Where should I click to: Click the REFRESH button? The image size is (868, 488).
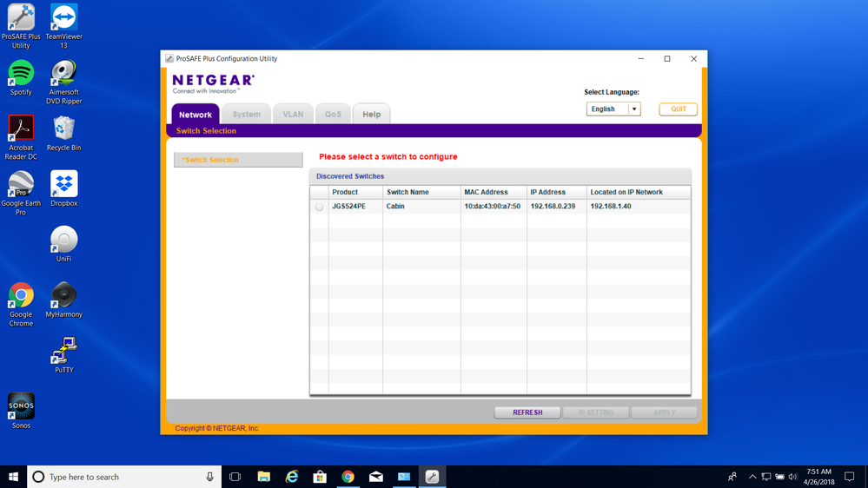coord(527,412)
